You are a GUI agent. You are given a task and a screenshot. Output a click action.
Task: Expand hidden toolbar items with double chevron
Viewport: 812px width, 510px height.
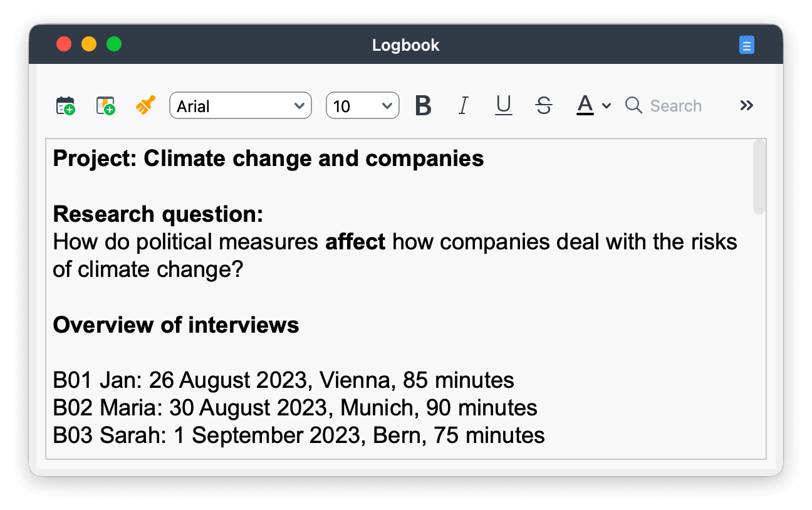pos(746,106)
